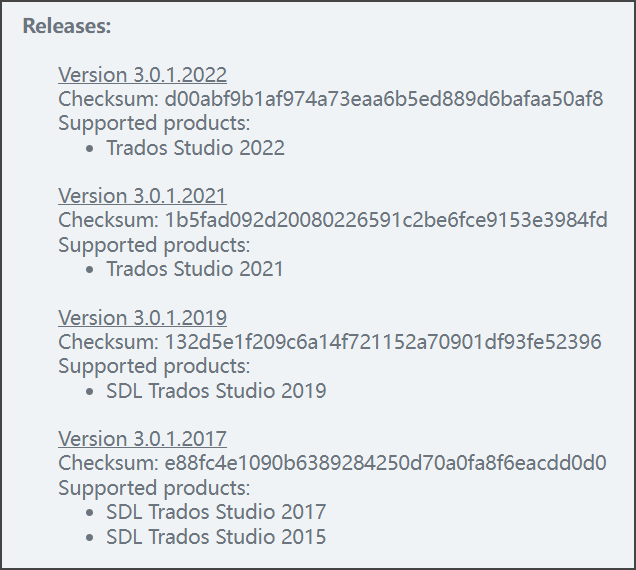The image size is (636, 570).
Task: Open the Version 3.0.1.2021 release link
Action: pos(142,196)
